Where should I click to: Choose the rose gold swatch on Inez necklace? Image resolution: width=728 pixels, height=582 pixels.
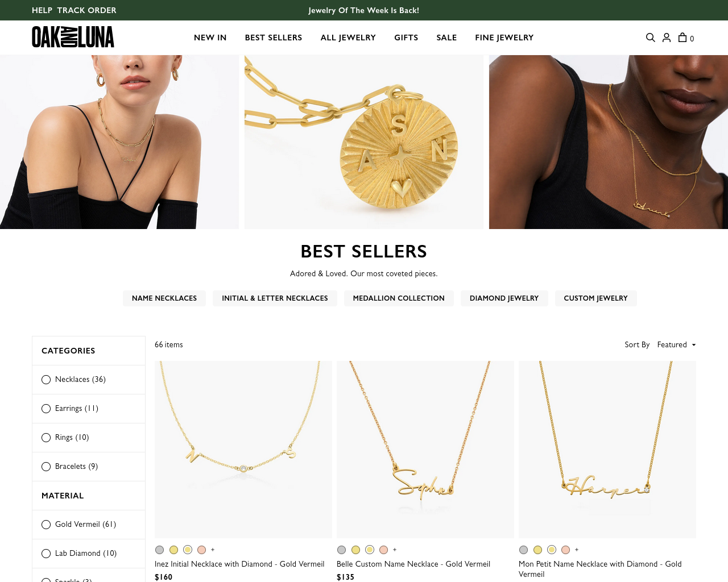201,550
